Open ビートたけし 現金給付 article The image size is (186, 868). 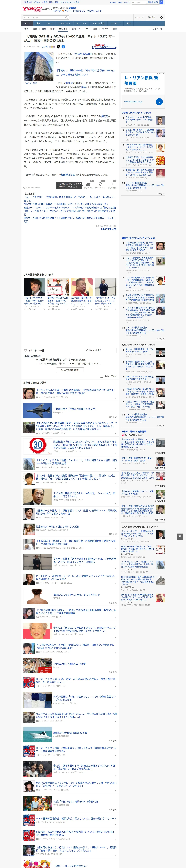[76, 577]
